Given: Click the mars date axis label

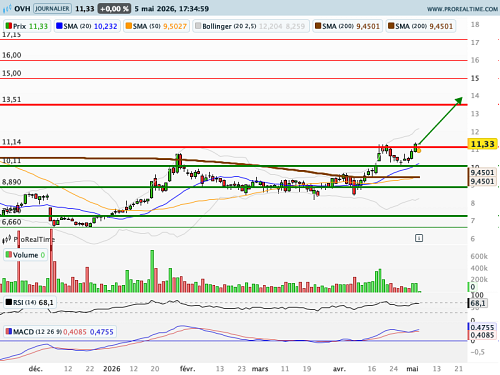Looking at the screenshot, I should pos(260,369).
